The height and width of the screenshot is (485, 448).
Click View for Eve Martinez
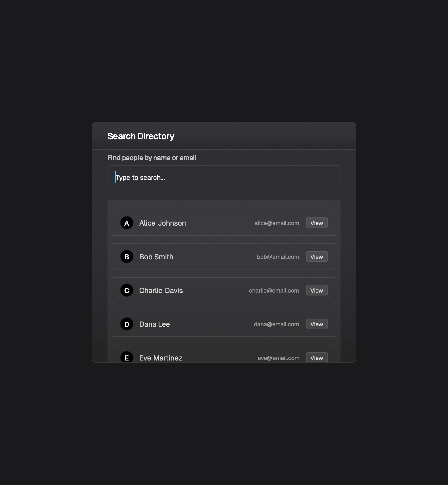[317, 358]
